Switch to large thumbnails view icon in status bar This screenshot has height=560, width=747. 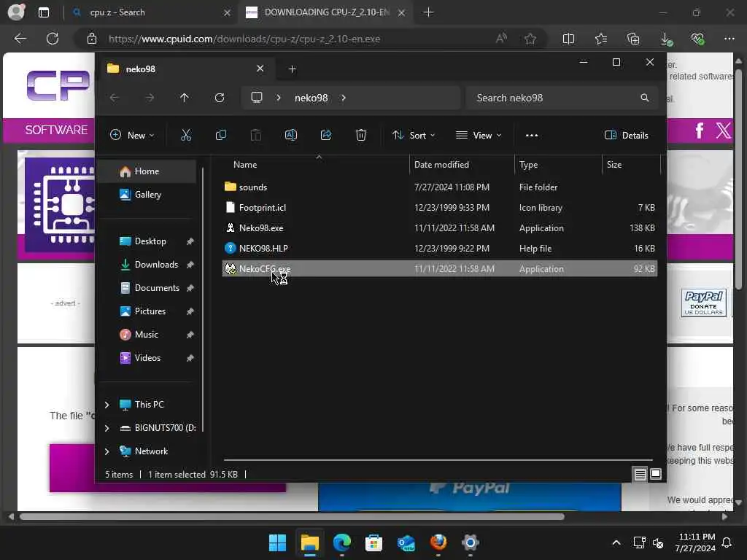pyautogui.click(x=656, y=474)
